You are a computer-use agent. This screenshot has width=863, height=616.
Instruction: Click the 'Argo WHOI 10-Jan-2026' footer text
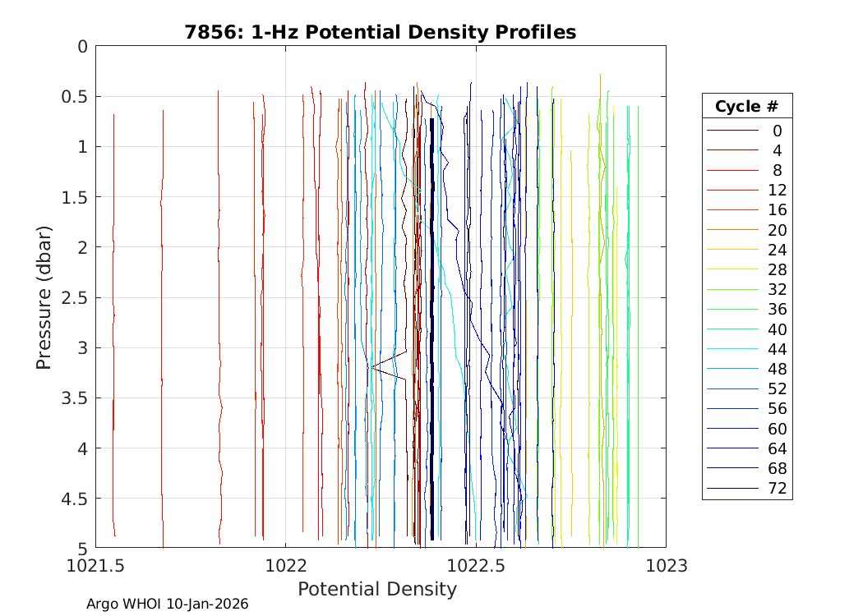tap(168, 605)
